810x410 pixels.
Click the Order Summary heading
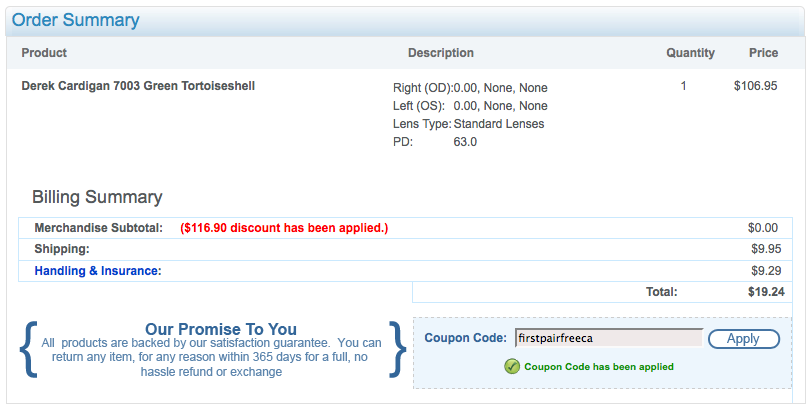tap(75, 20)
